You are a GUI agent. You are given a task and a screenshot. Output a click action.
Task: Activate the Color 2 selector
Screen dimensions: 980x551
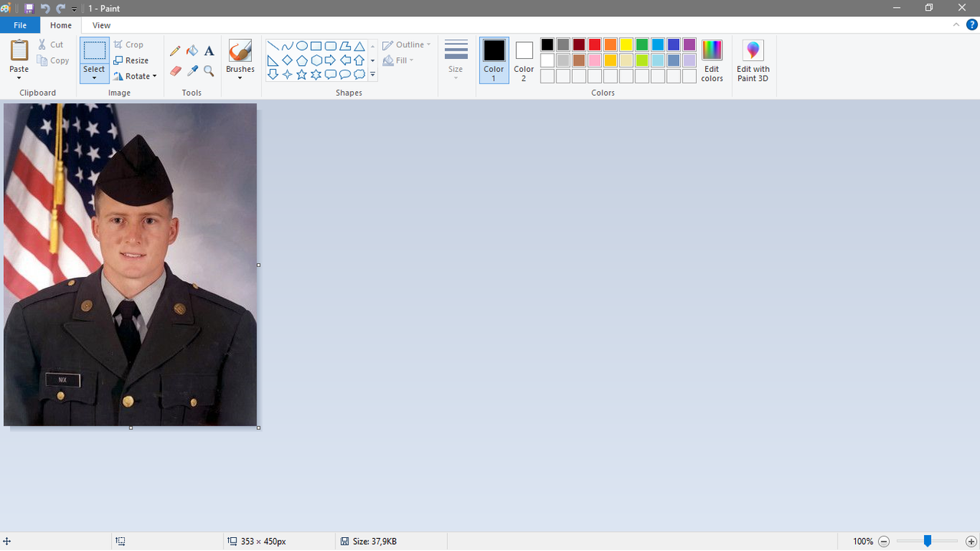tap(524, 60)
